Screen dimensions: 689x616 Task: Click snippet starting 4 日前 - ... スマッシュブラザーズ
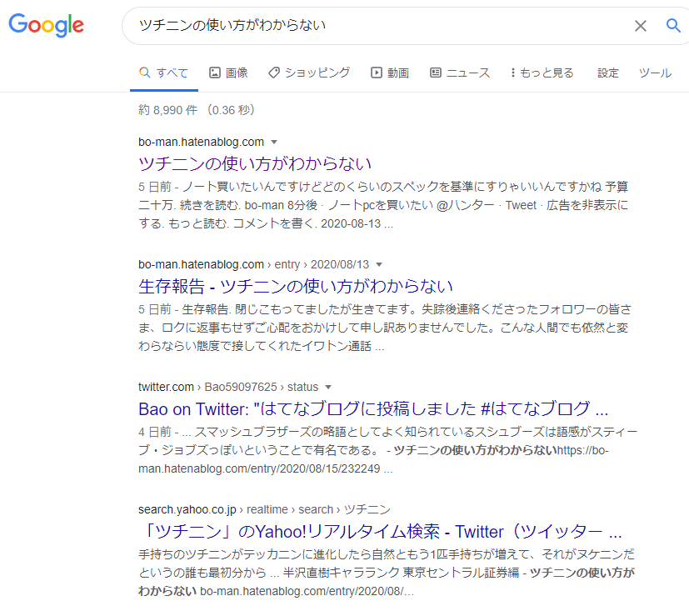point(388,451)
